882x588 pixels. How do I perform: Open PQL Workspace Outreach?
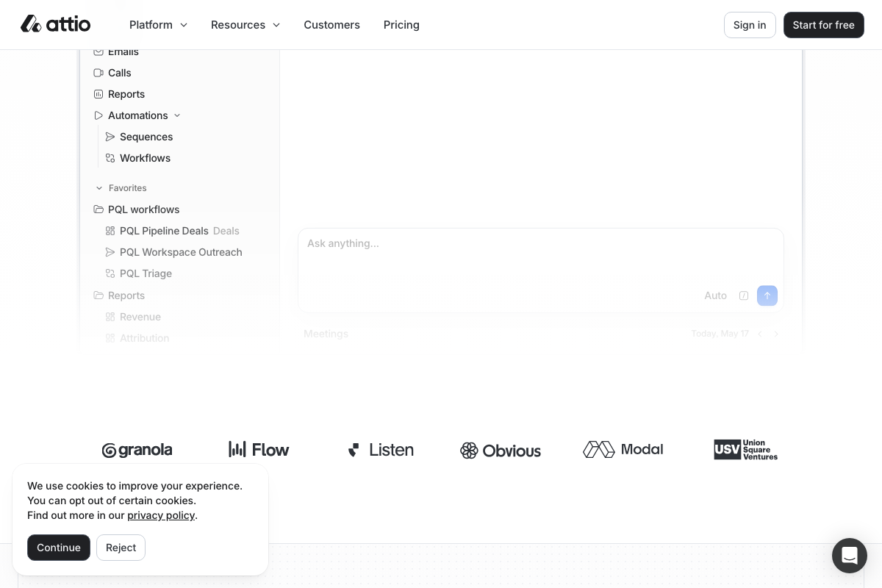coord(181,252)
